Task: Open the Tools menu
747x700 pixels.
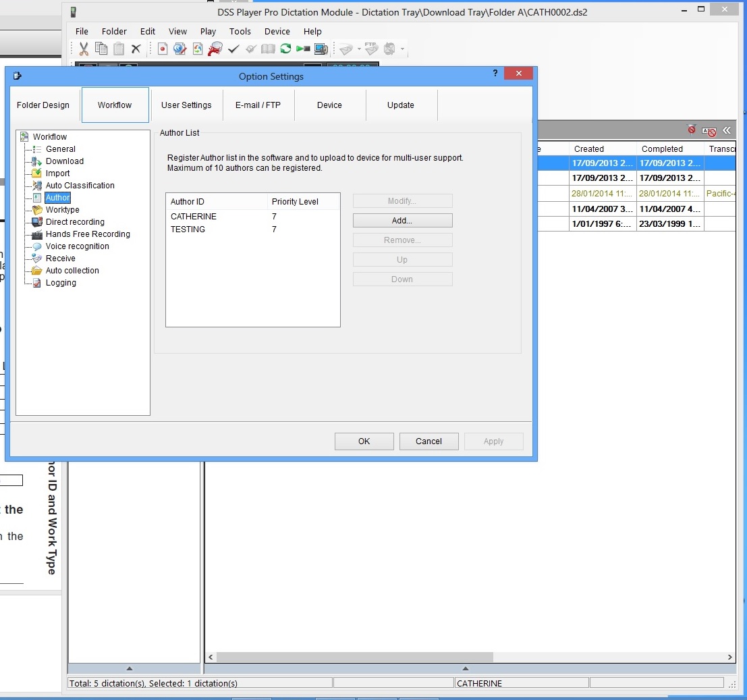Action: (x=240, y=32)
